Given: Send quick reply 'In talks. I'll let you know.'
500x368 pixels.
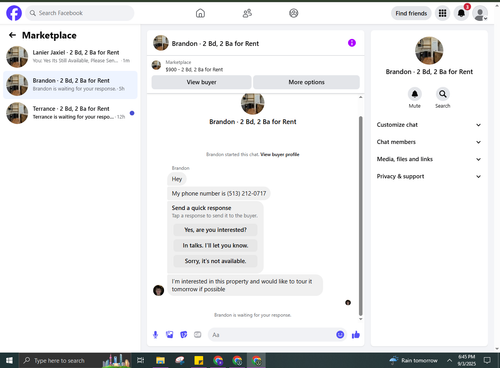Looking at the screenshot, I should coord(215,245).
